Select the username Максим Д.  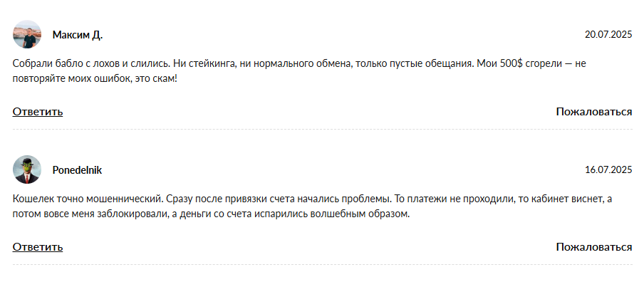pyautogui.click(x=78, y=35)
